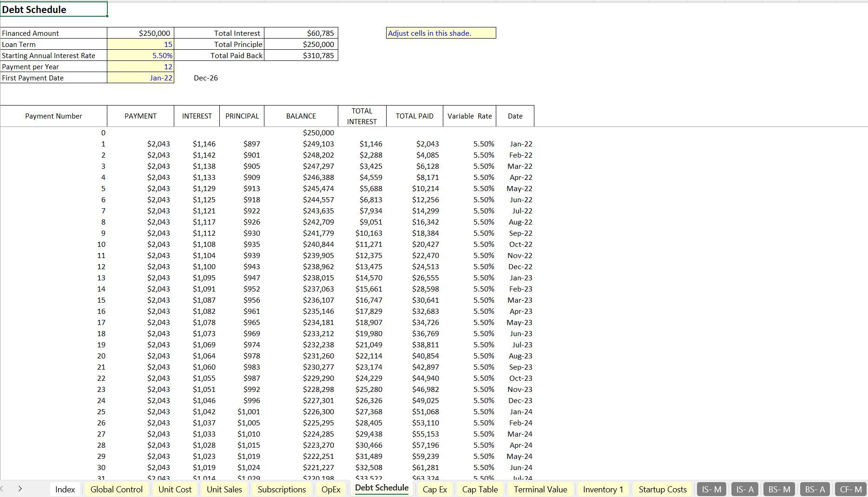
Task: Open the Inventory 1 sheet tab
Action: (603, 489)
